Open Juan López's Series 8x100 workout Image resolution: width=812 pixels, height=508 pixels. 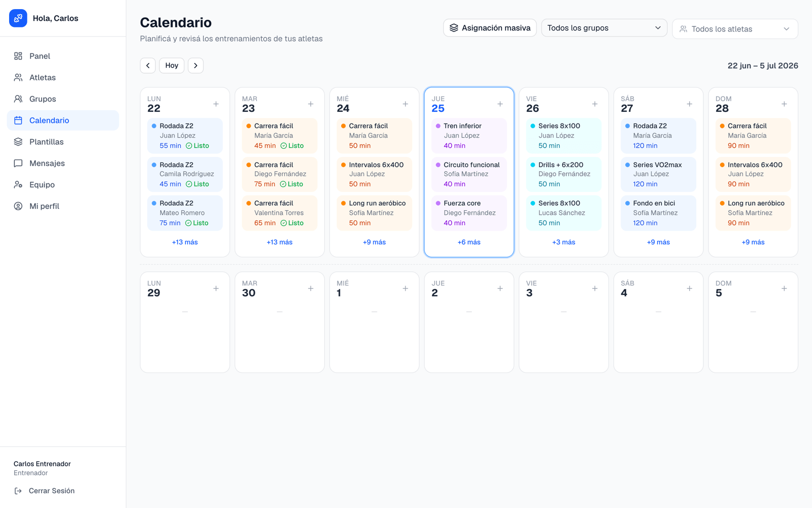point(564,136)
